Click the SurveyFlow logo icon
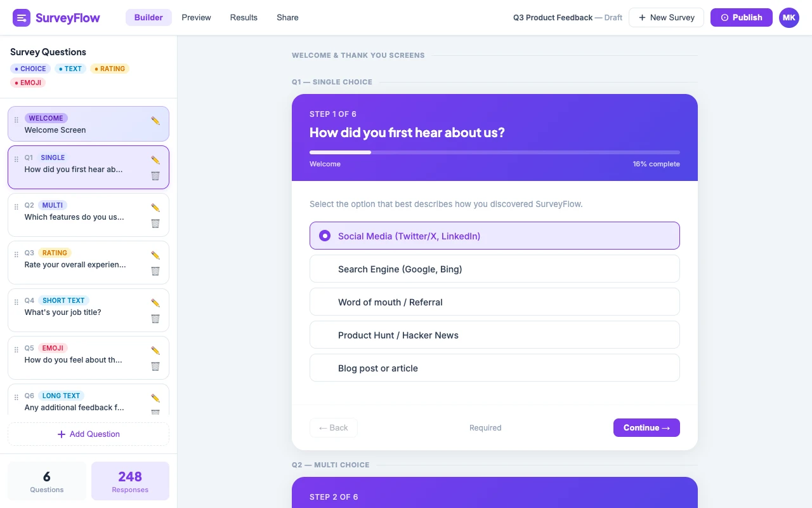 [22, 17]
